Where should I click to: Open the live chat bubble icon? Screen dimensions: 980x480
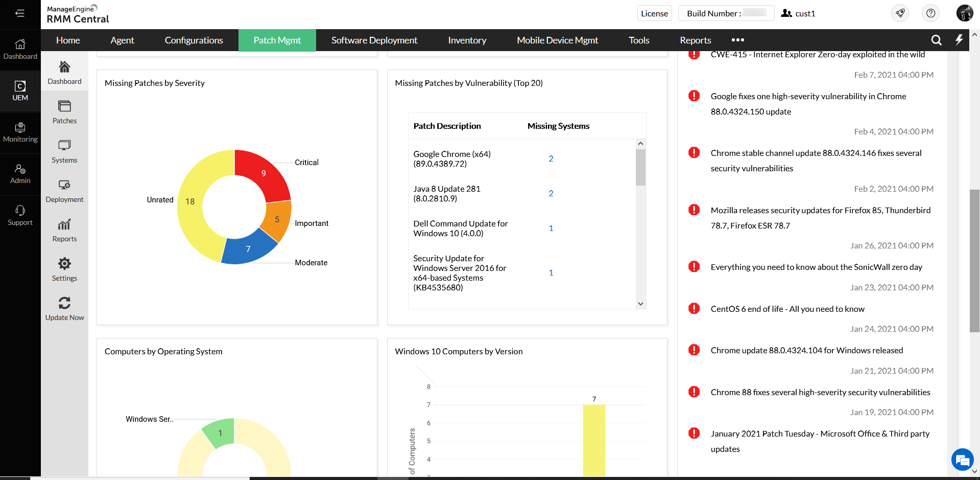point(962,460)
